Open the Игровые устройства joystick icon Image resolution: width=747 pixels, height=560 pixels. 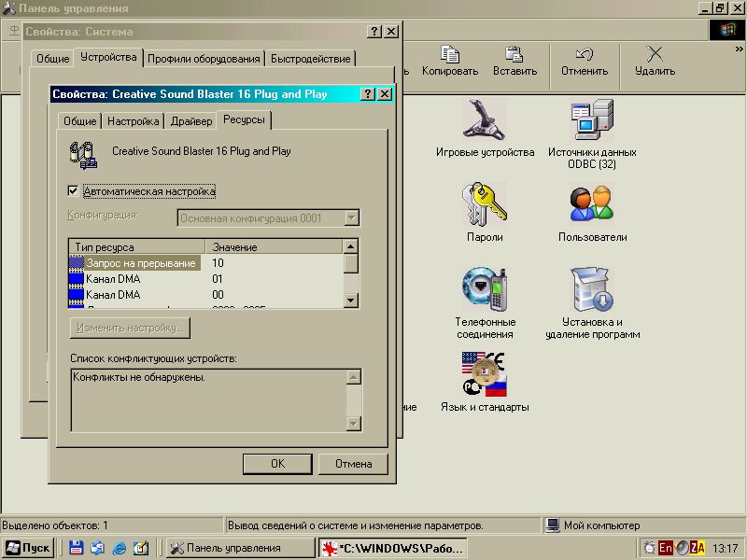tap(485, 120)
